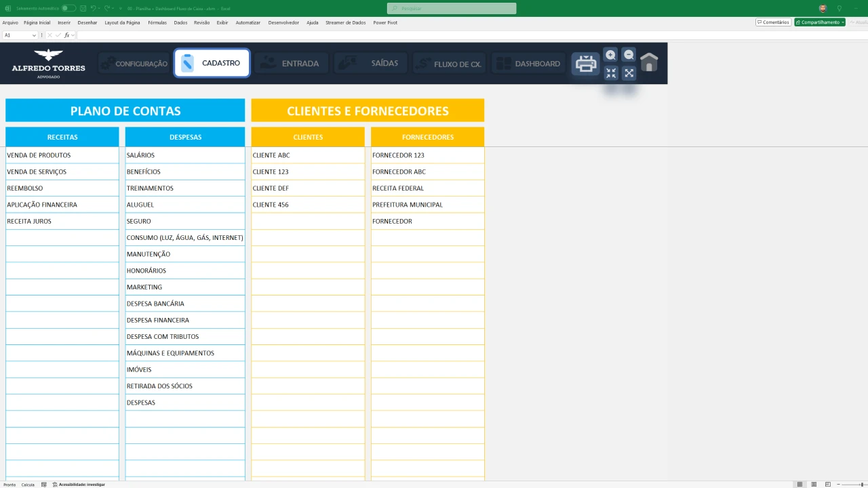Click the save icon in title bar
This screenshot has height=488, width=868.
coord(82,8)
